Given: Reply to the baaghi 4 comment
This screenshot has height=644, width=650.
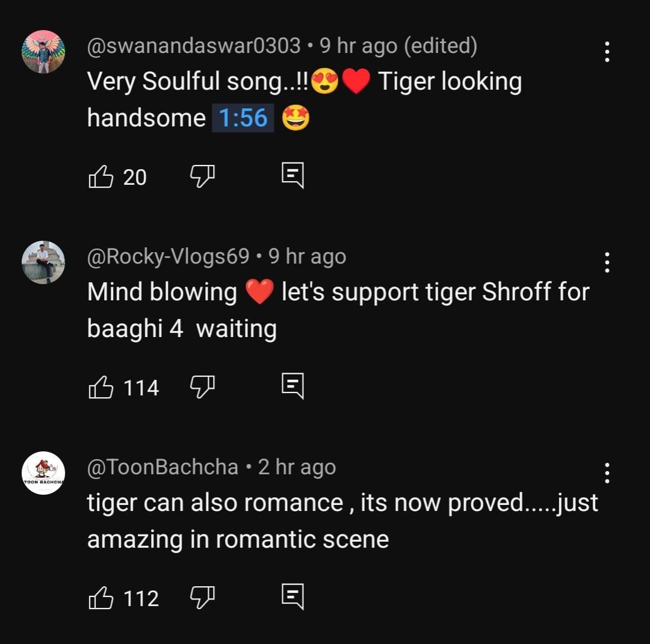Looking at the screenshot, I should (293, 386).
